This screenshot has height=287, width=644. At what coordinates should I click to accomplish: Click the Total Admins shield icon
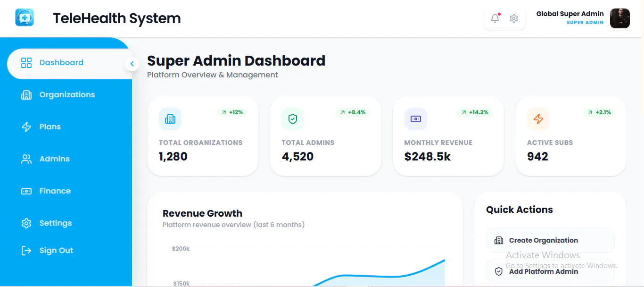click(293, 119)
